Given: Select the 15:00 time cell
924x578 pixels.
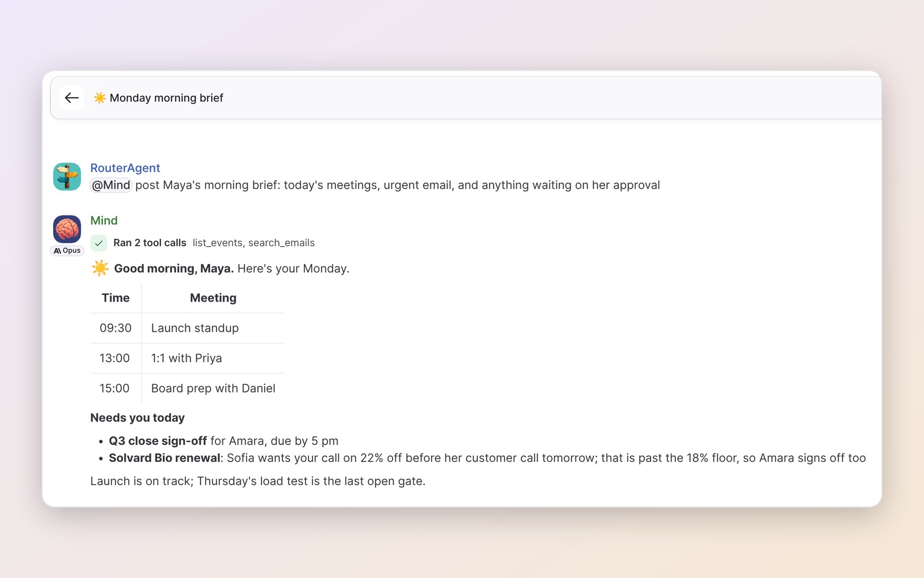Looking at the screenshot, I should tap(115, 388).
